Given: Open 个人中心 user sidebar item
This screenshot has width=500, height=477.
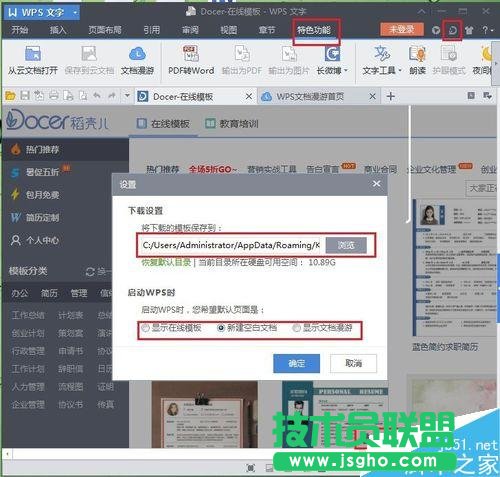Looking at the screenshot, I should pos(35,240).
